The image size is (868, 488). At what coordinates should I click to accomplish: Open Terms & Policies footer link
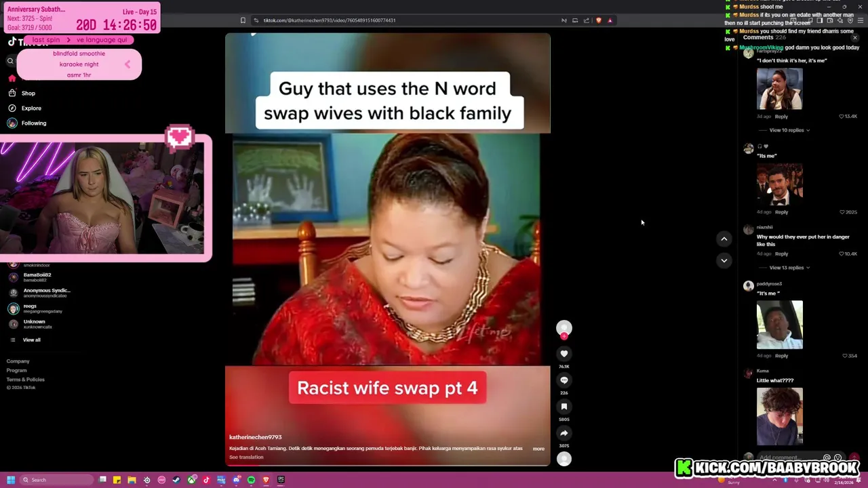(x=25, y=379)
